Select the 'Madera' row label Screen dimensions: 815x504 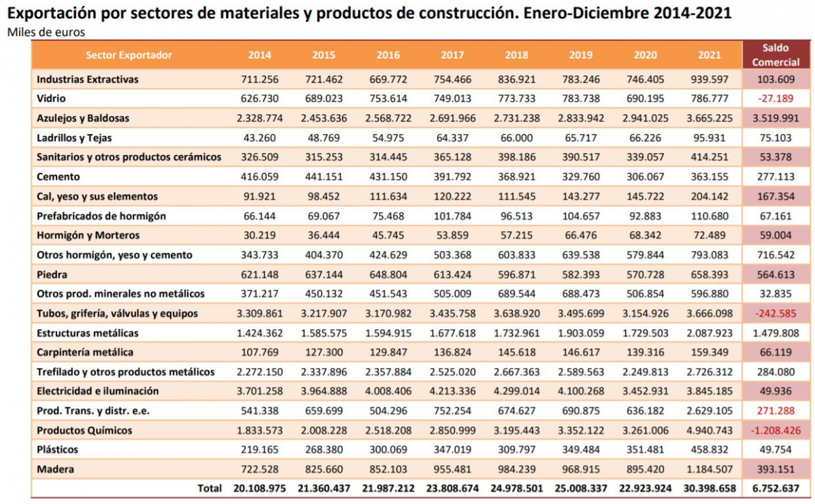pyautogui.click(x=55, y=469)
